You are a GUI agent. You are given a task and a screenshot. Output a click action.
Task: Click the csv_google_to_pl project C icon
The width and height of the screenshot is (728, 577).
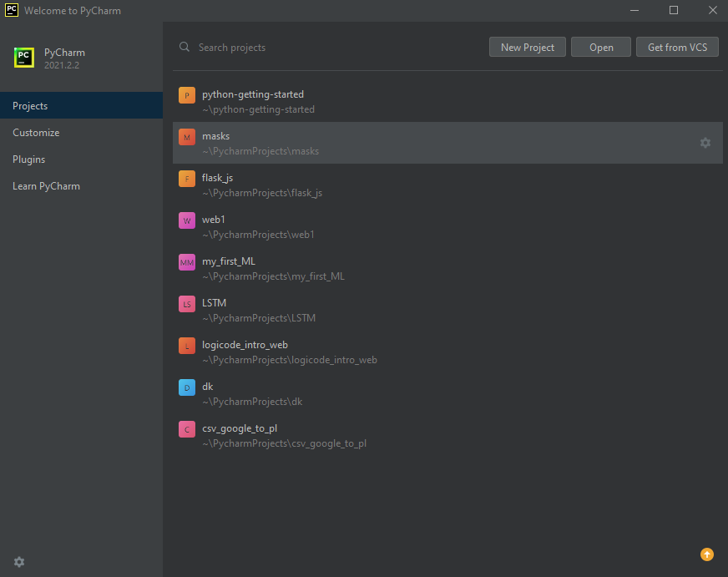click(187, 429)
